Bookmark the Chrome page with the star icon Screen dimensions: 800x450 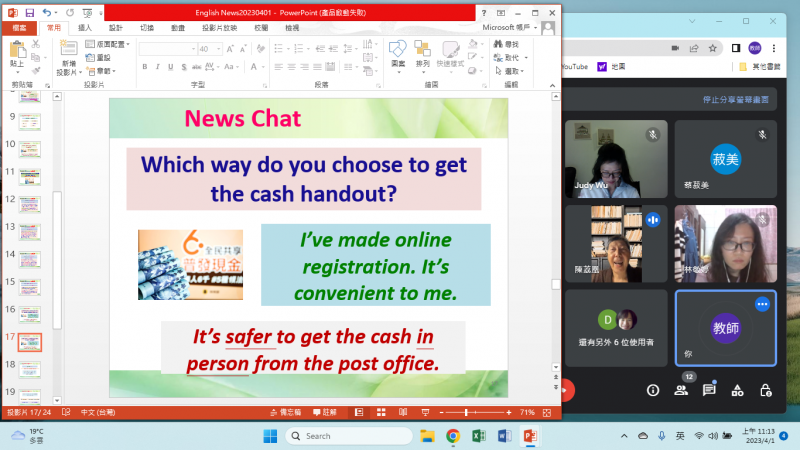point(713,48)
